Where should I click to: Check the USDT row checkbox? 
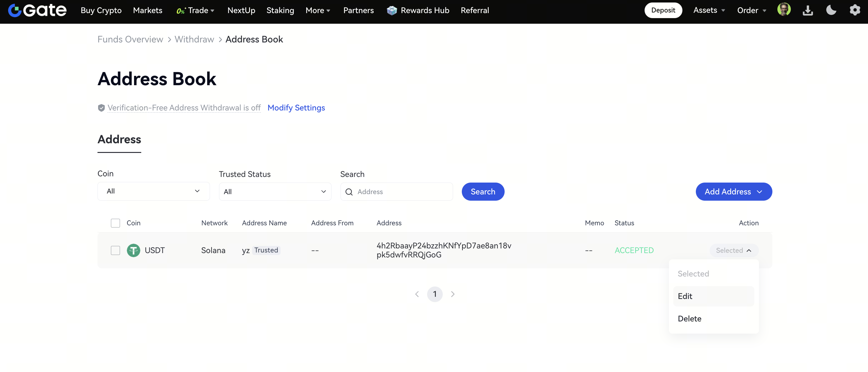pos(115,251)
